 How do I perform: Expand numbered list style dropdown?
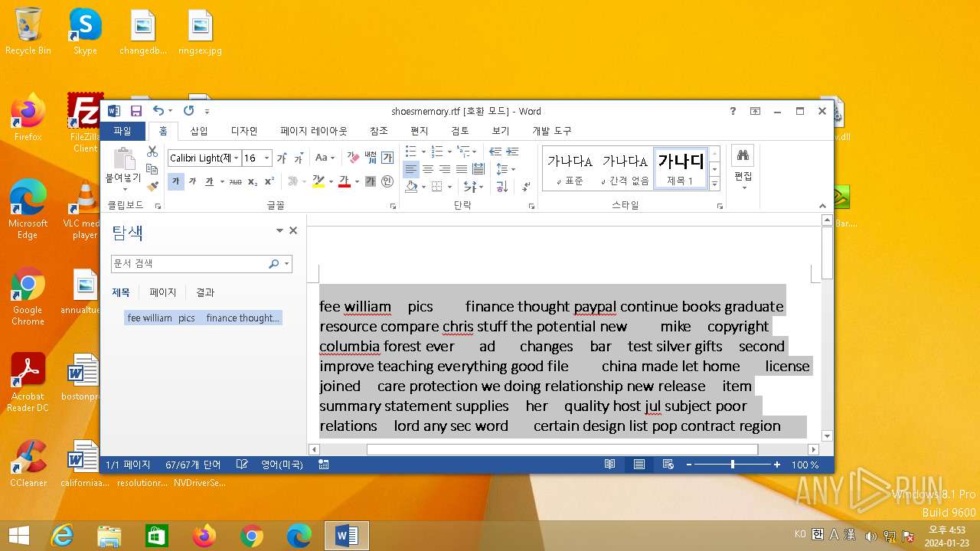449,152
